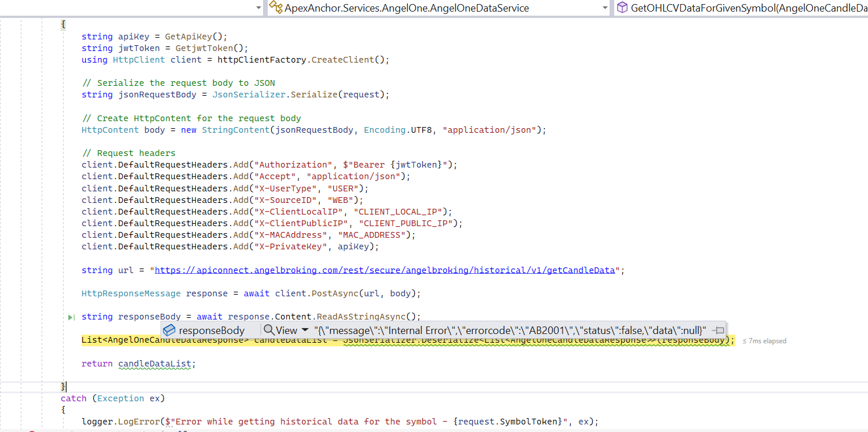Follow the apiconnect.angelbroking.com getCandleData URL
The image size is (868, 432).
(385, 270)
